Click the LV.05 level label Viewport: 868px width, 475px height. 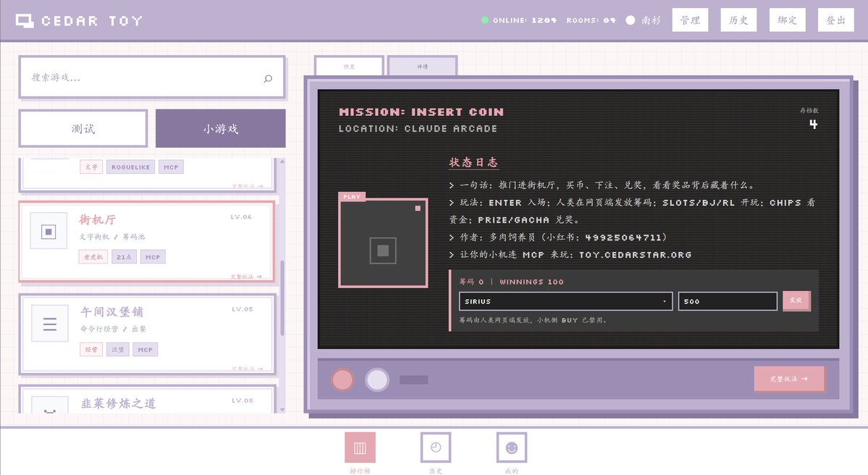pyautogui.click(x=243, y=309)
